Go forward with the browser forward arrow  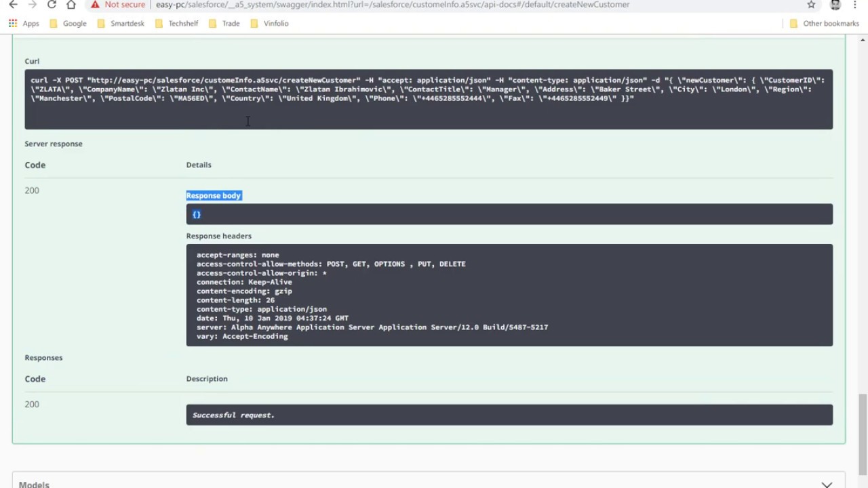pos(32,5)
